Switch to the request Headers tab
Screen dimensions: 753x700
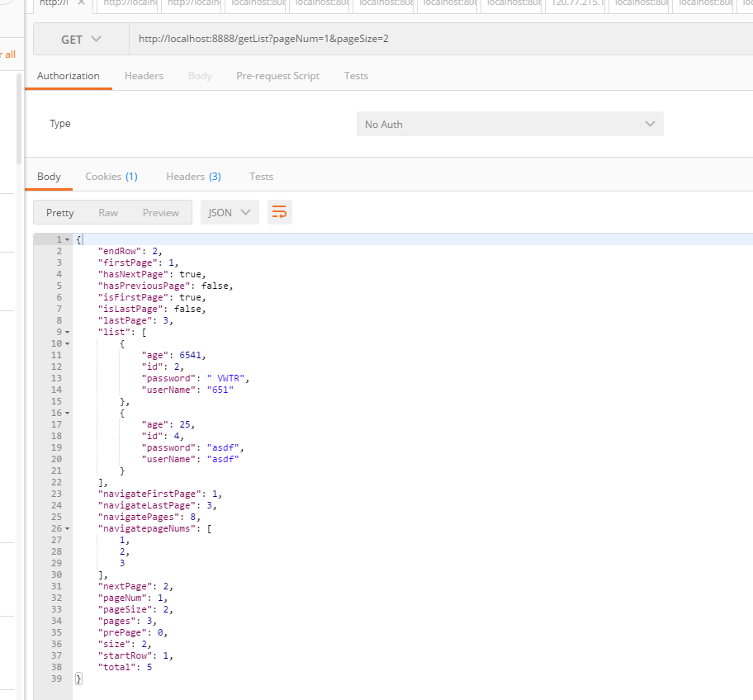pyautogui.click(x=144, y=76)
